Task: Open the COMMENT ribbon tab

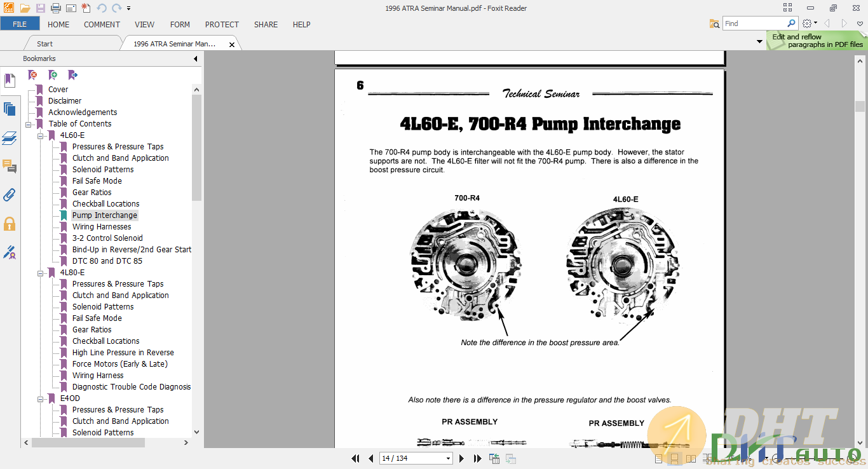Action: [102, 24]
